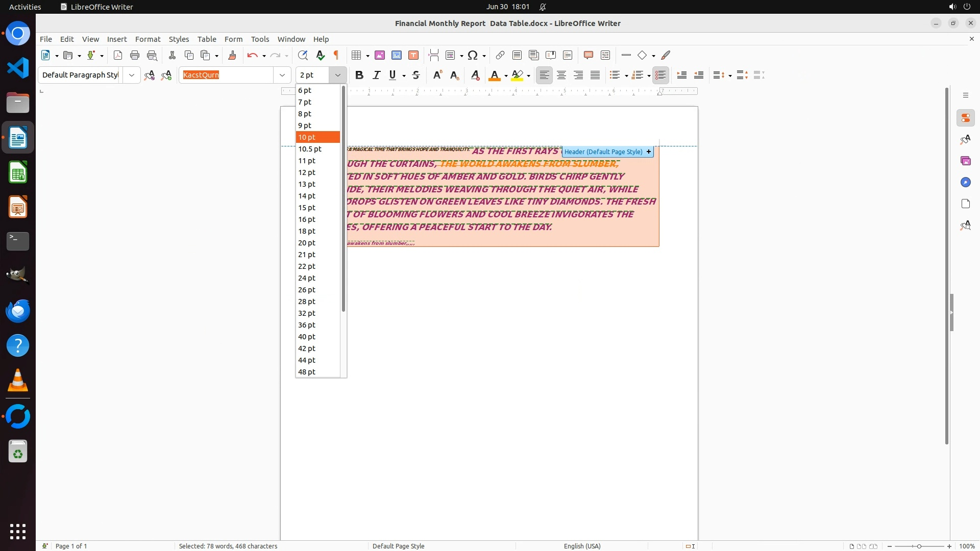The image size is (980, 551).
Task: Open the font color dropdown arrow
Action: tap(506, 76)
